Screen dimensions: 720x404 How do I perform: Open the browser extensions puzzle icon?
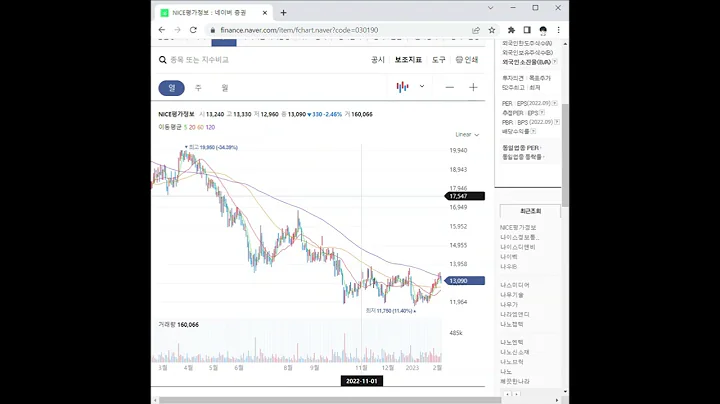pyautogui.click(x=511, y=30)
